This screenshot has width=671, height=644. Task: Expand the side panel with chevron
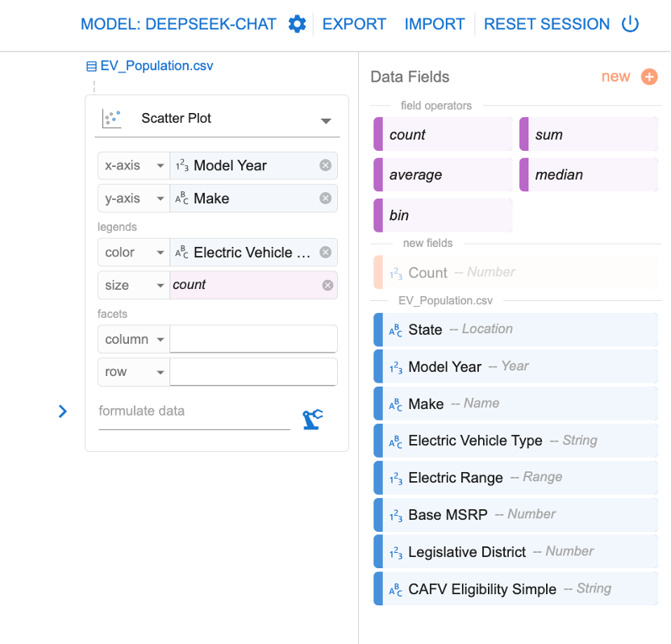[x=63, y=412]
